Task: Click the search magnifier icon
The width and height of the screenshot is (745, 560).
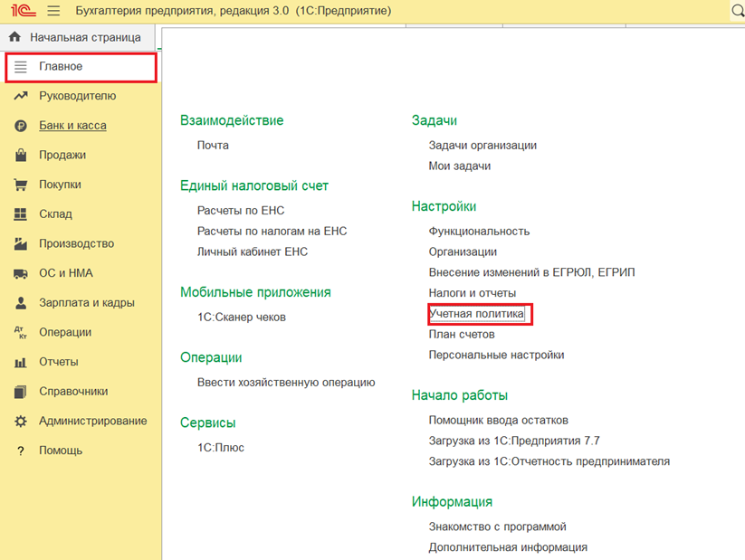Action: pyautogui.click(x=738, y=11)
